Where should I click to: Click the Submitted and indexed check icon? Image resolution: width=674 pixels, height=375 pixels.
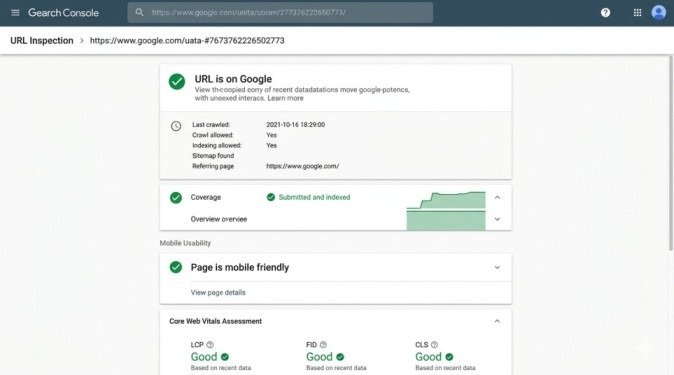click(x=271, y=197)
